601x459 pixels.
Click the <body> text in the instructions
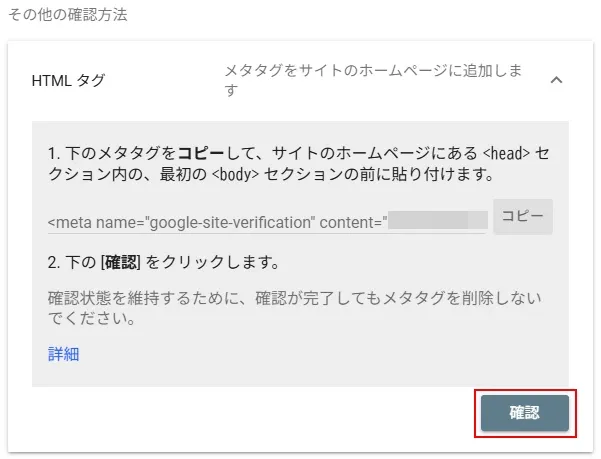click(235, 174)
